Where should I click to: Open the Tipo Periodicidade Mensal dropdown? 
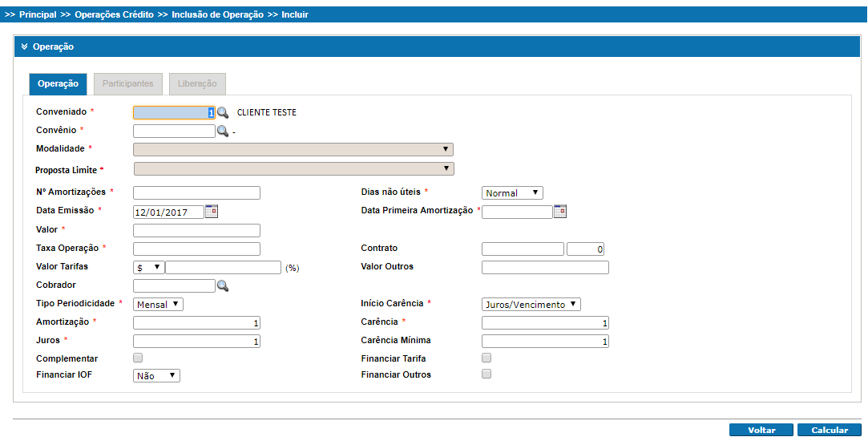point(159,305)
